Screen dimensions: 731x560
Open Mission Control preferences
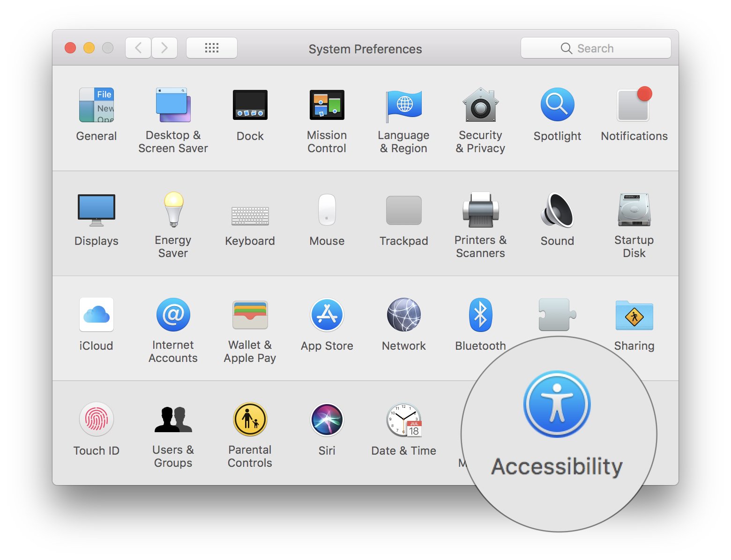[x=327, y=106]
